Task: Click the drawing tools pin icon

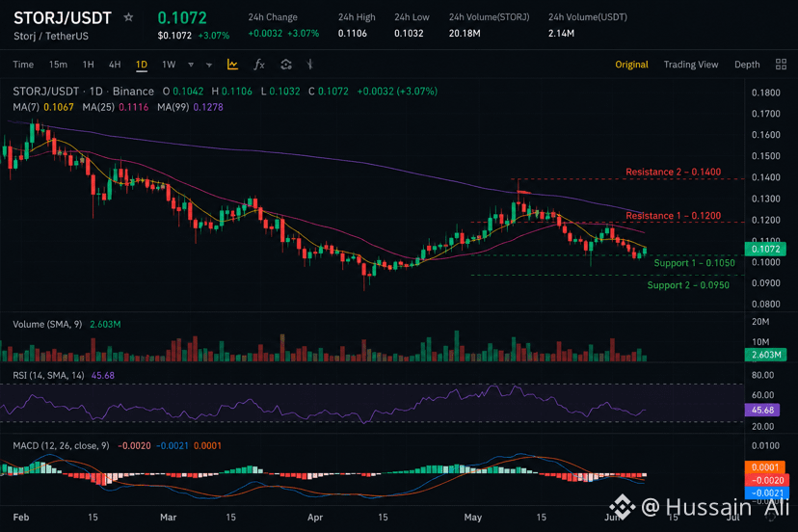Action: click(309, 65)
